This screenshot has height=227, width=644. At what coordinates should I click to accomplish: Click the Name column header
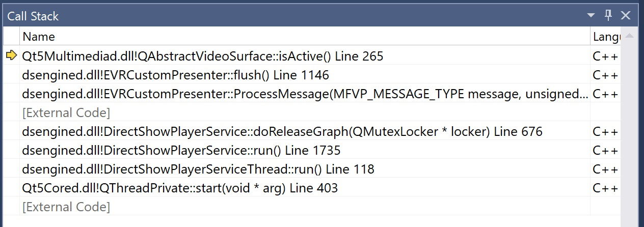pyautogui.click(x=305, y=37)
